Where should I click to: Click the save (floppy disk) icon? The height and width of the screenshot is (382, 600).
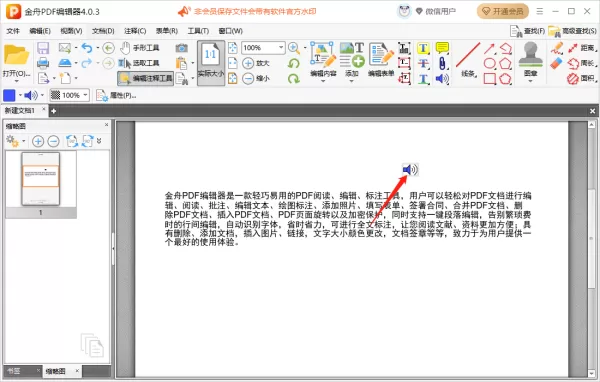(x=43, y=48)
